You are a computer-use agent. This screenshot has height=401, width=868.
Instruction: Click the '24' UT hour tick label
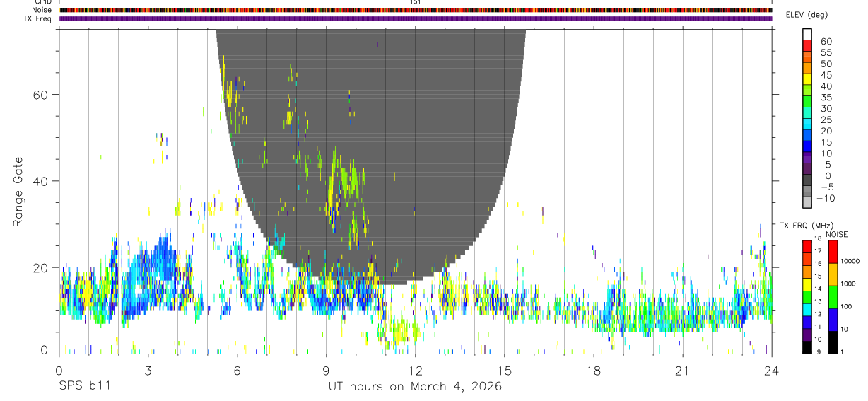click(771, 371)
